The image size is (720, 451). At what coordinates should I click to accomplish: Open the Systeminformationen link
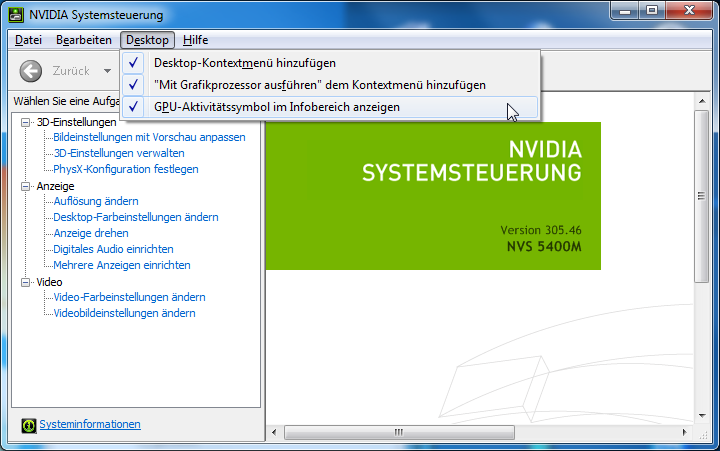(x=90, y=424)
